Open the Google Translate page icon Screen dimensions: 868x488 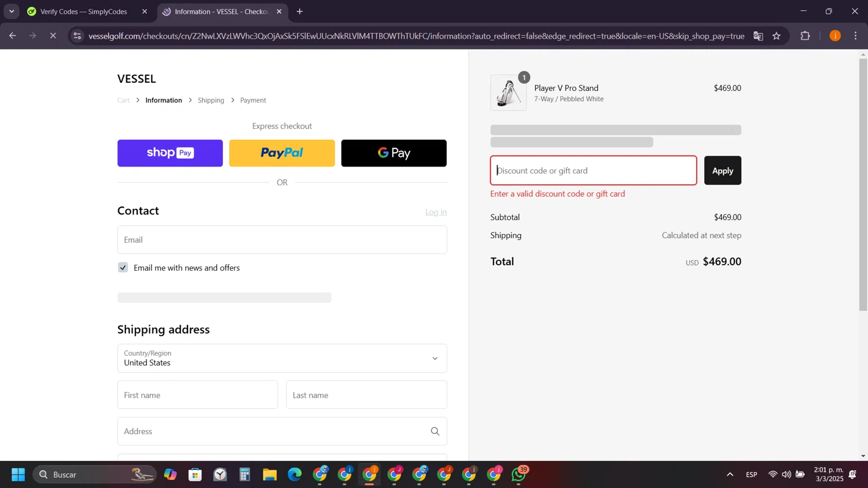[758, 36]
